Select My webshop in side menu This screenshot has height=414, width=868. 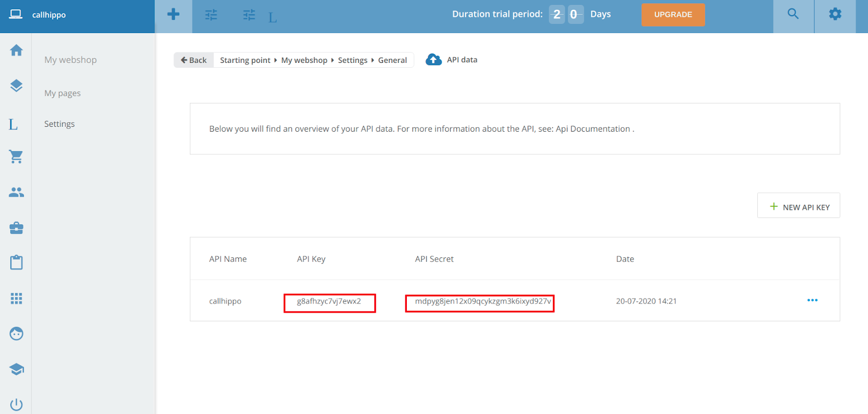[x=71, y=60]
